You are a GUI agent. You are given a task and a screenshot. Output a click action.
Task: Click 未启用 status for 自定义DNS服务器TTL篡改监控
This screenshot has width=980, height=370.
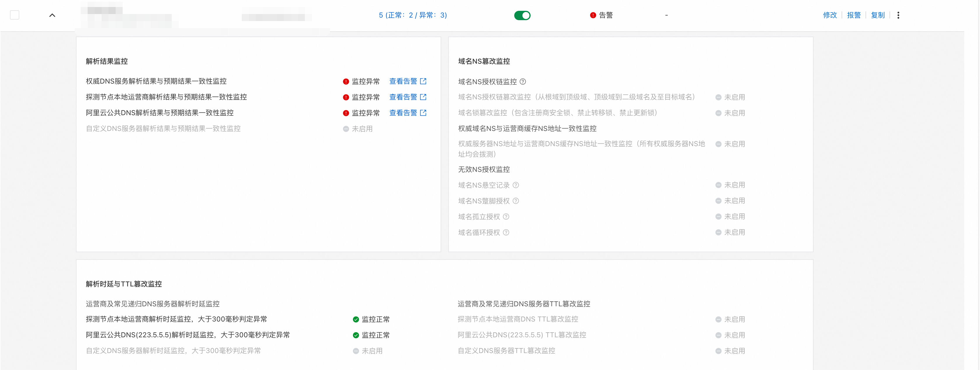(734, 351)
